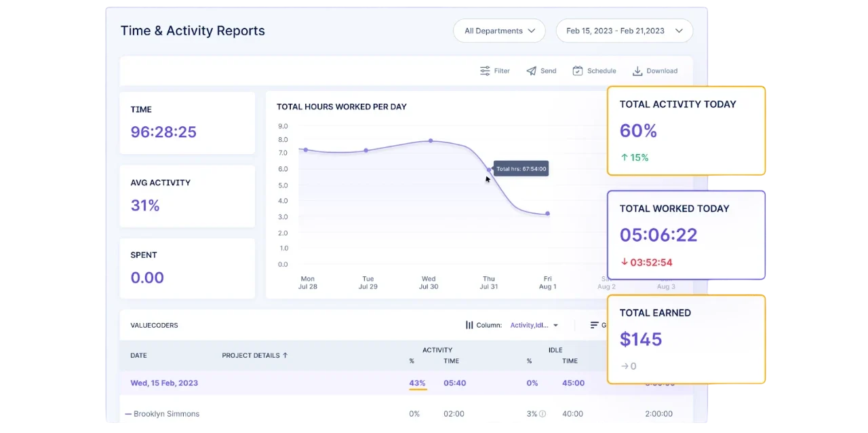Image resolution: width=868 pixels, height=433 pixels.
Task: Click the 43% activity value link
Action: [417, 383]
